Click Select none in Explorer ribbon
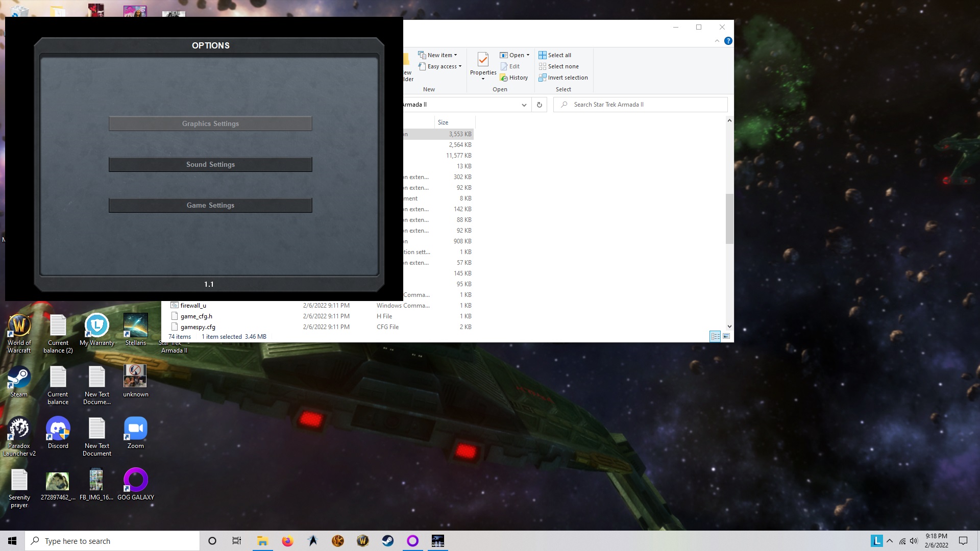 559,66
